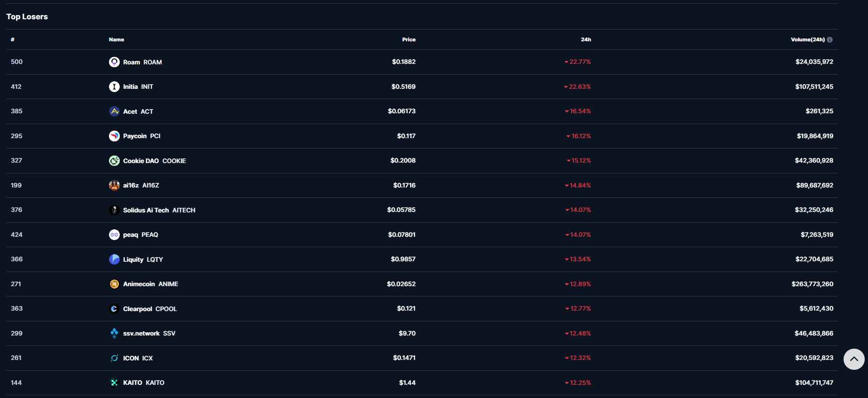Open the Clearpool CPOOL link
The height and width of the screenshot is (398, 868).
pos(150,309)
